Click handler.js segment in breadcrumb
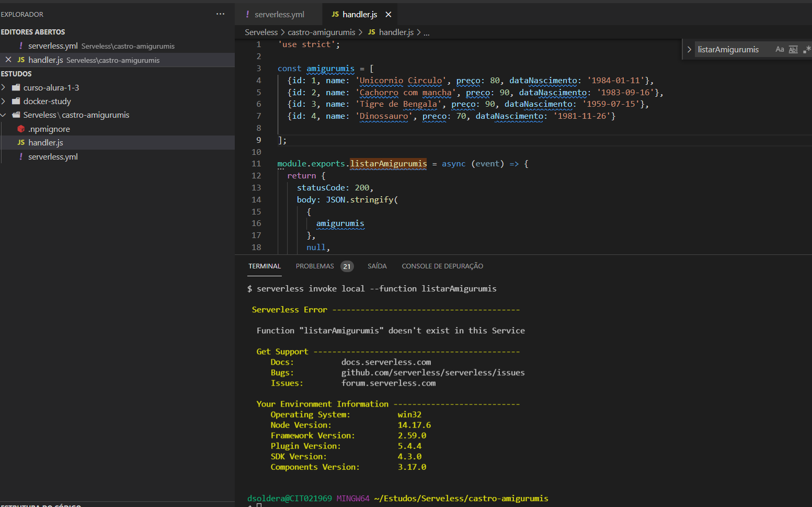This screenshot has height=507, width=812. pyautogui.click(x=396, y=32)
